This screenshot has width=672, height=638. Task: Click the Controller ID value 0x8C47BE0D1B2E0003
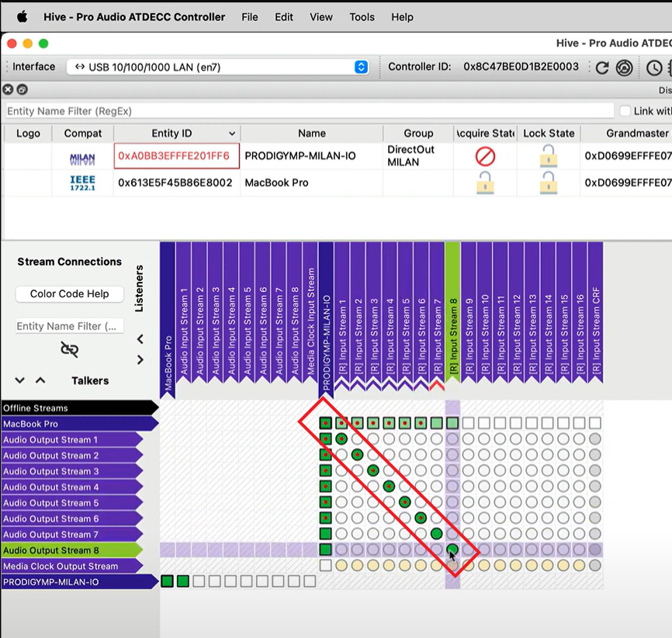[521, 67]
